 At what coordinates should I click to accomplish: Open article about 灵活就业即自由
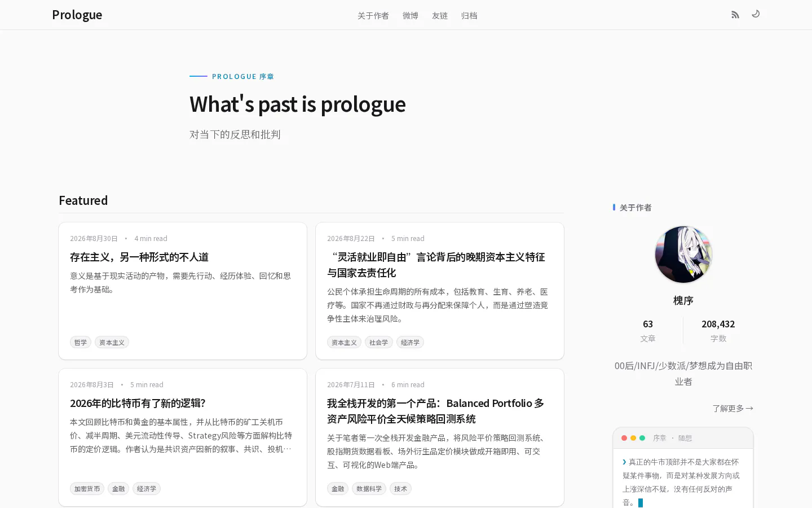436,265
